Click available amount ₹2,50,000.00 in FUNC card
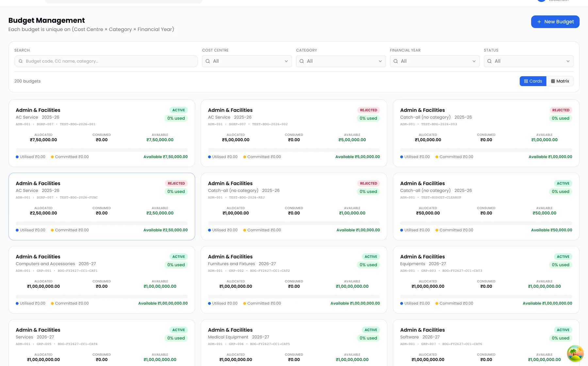The width and height of the screenshot is (588, 366). point(160,213)
